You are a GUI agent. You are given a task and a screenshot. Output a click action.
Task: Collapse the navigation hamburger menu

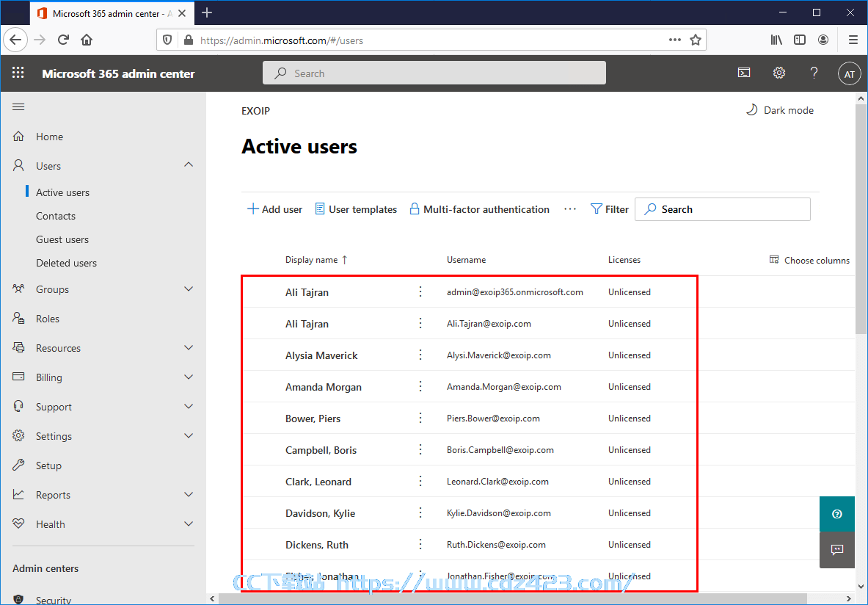18,107
